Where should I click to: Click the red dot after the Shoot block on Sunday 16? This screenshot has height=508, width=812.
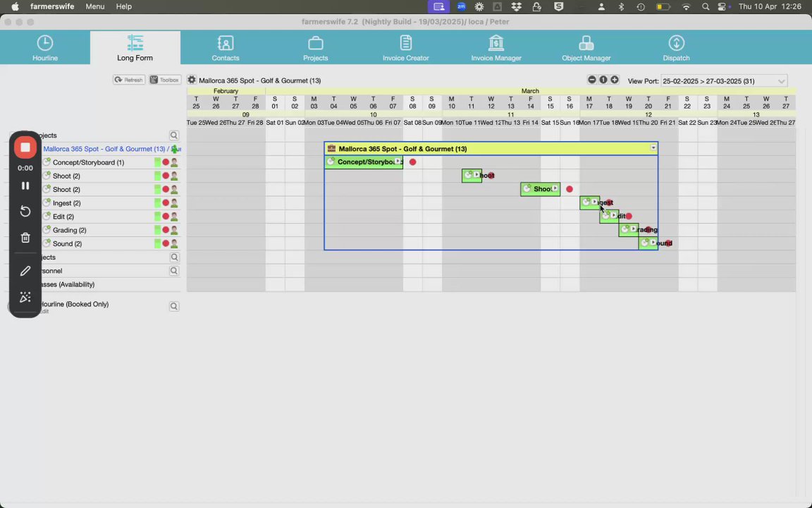(x=570, y=189)
